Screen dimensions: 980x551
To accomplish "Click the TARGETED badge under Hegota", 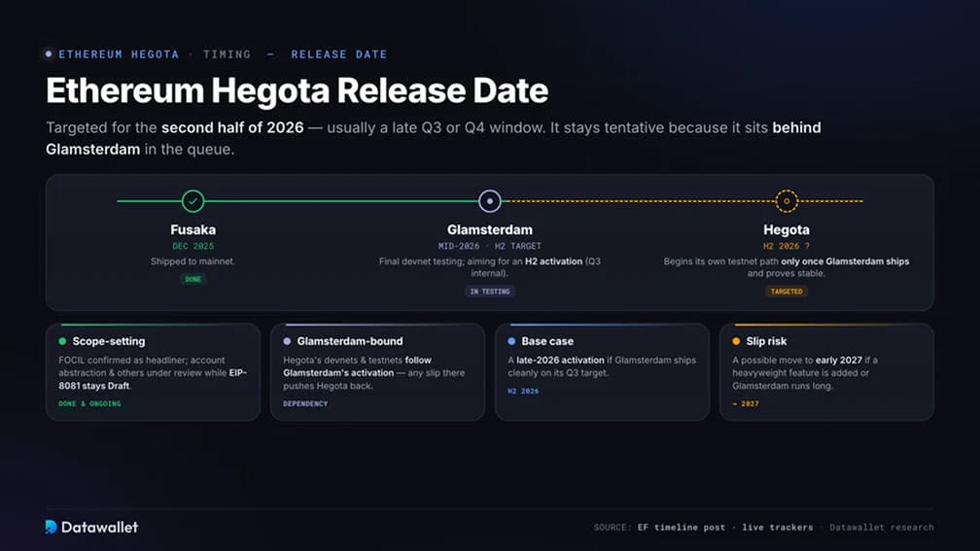I will [x=787, y=292].
